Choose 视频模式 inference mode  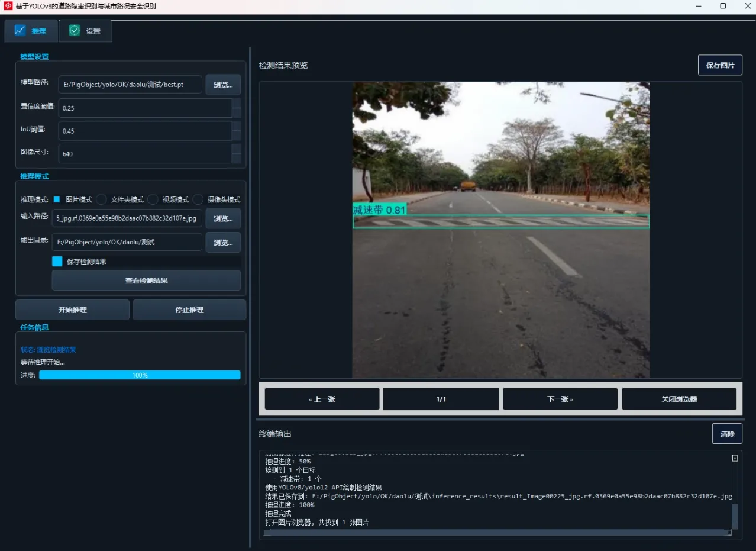click(x=153, y=199)
